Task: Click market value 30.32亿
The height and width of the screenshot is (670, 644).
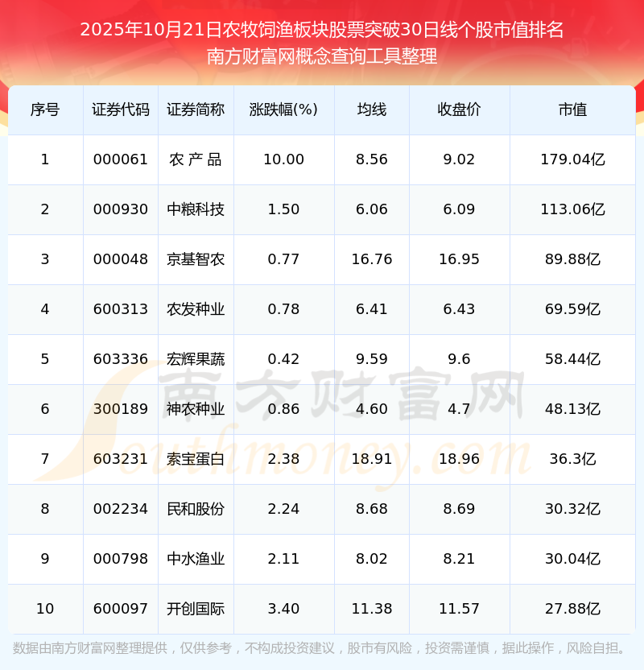Action: coord(572,509)
